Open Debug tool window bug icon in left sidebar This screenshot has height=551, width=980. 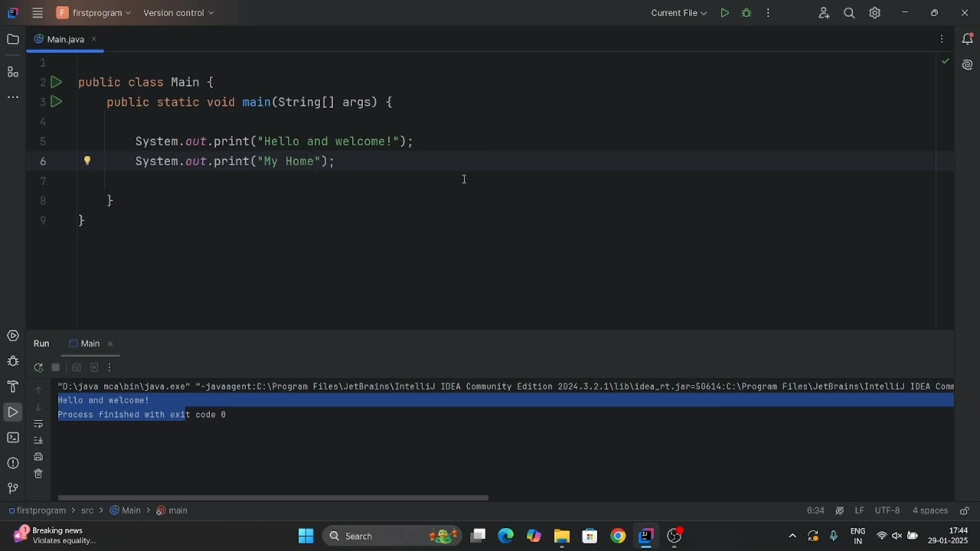13,361
